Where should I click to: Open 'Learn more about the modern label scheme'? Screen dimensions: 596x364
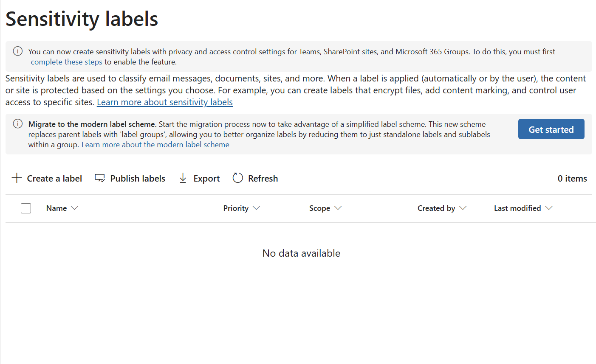click(155, 145)
